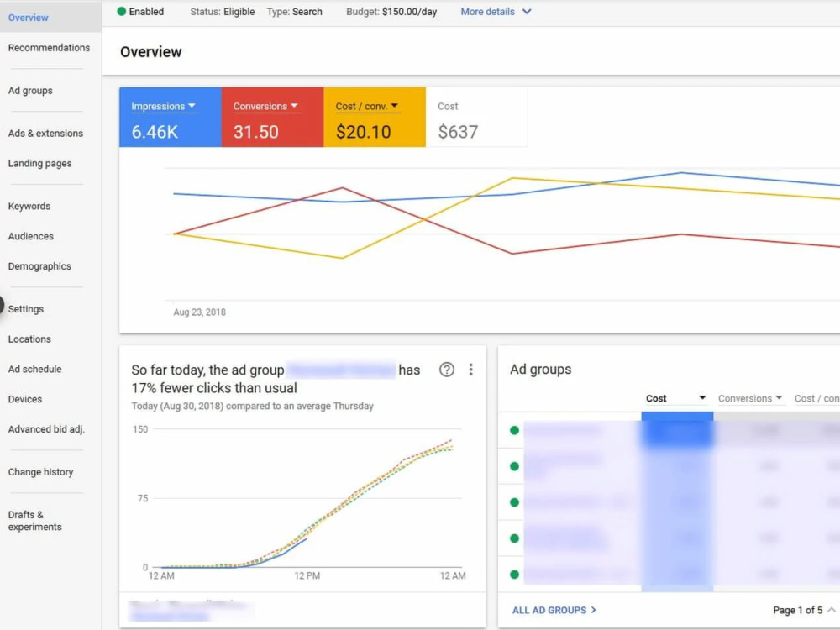The width and height of the screenshot is (840, 630).
Task: Click the Overview page heading
Action: (x=150, y=52)
